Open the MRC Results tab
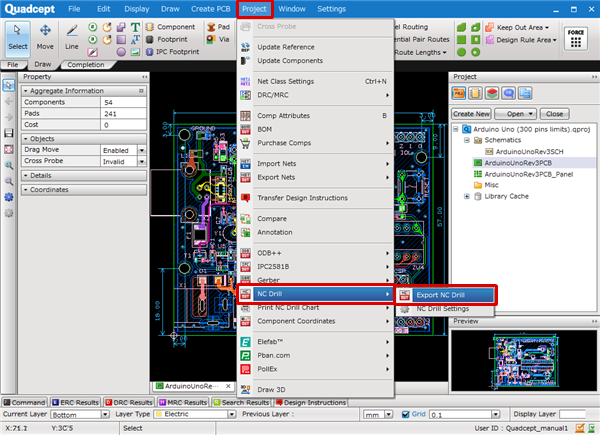The height and width of the screenshot is (435, 600). pyautogui.click(x=183, y=402)
